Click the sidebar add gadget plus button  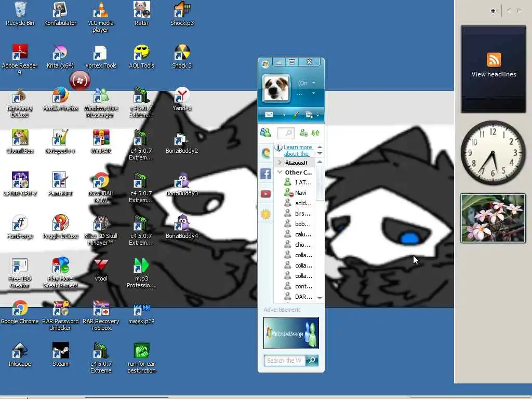coord(493,11)
